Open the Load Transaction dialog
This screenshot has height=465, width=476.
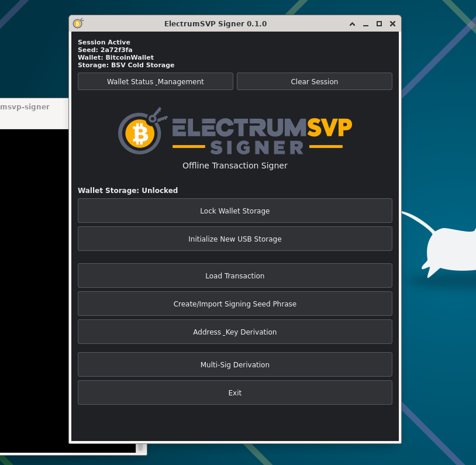pyautogui.click(x=234, y=275)
